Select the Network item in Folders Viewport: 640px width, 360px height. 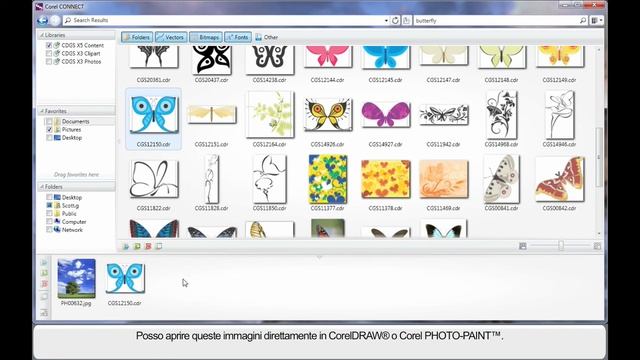[x=72, y=230]
